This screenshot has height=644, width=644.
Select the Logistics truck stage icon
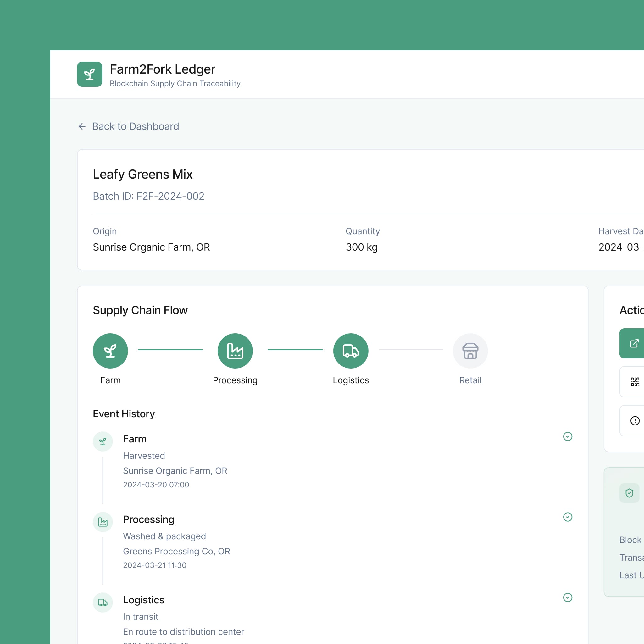[x=351, y=351]
